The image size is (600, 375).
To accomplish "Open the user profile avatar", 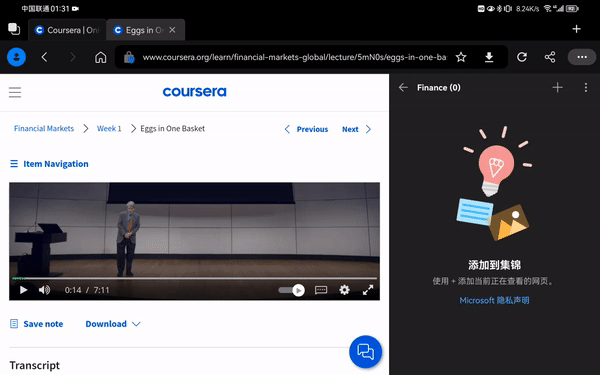I will coord(16,57).
